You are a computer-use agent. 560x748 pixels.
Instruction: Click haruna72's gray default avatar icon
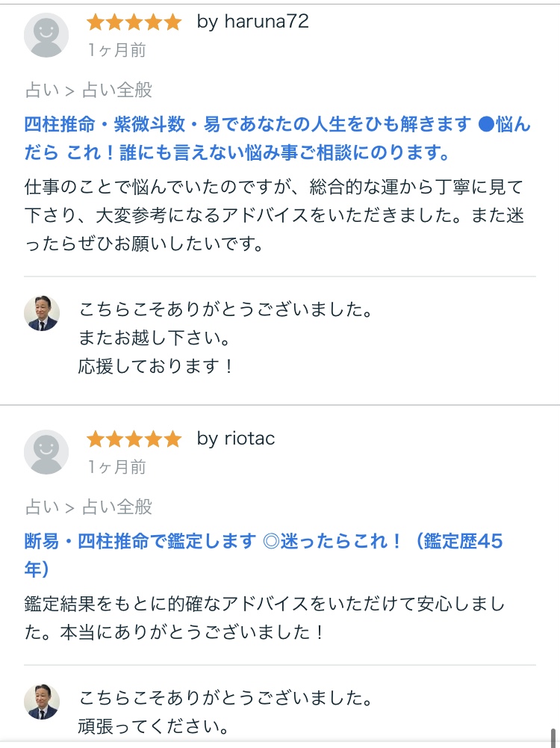46,35
